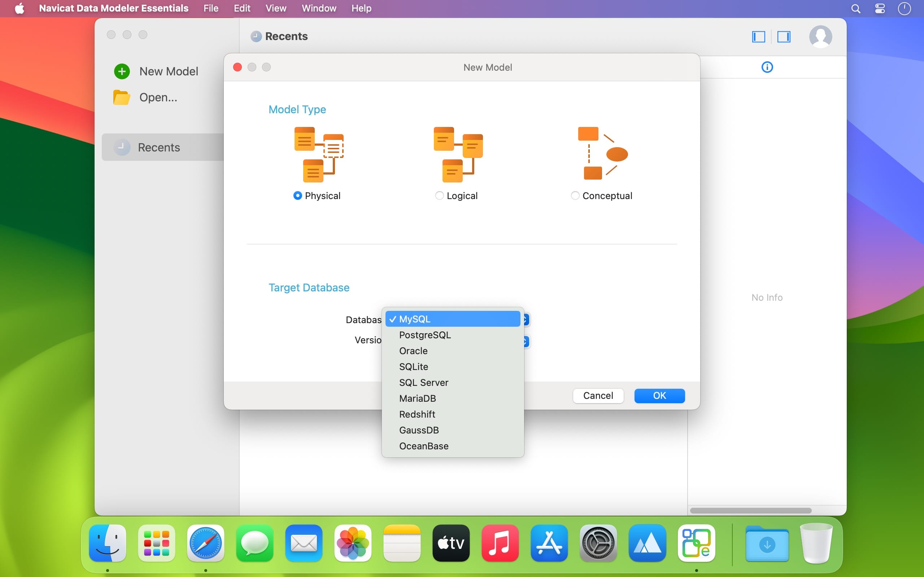
Task: Confirm with the OK button
Action: (659, 396)
